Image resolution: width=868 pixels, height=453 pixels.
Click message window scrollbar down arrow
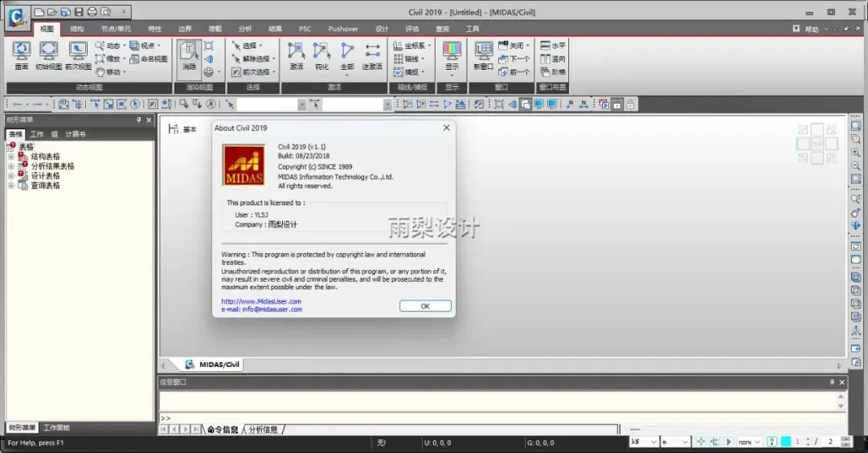(841, 406)
